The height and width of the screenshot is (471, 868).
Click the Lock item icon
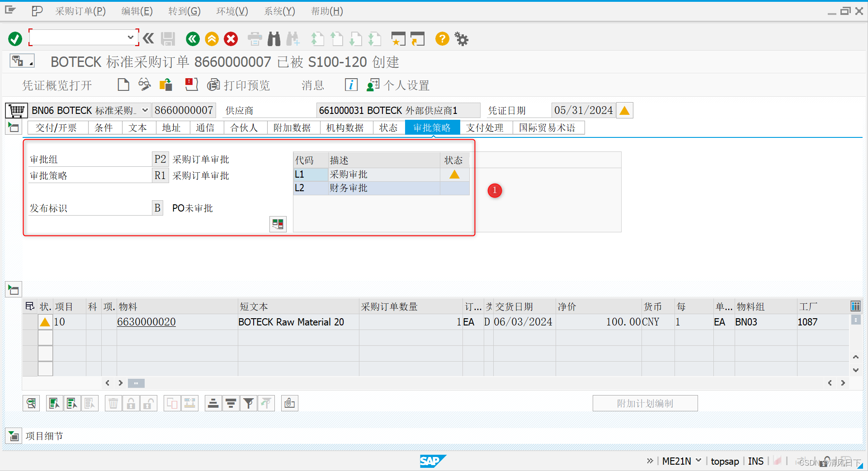131,403
